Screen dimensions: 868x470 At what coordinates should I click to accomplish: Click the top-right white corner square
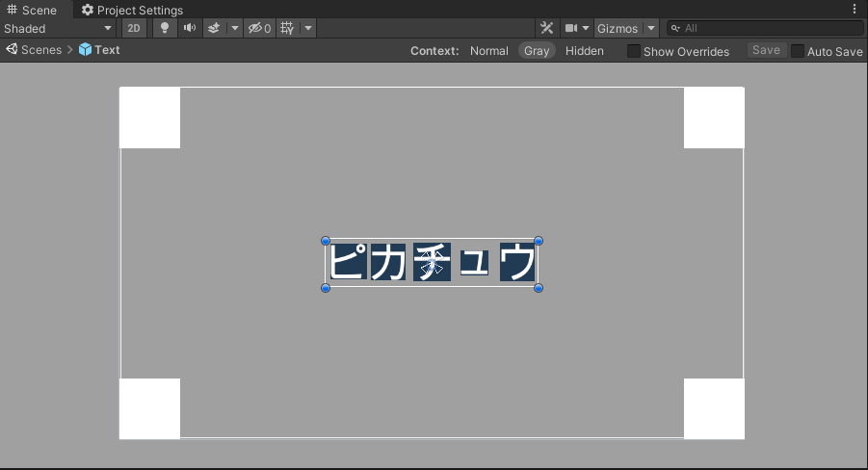click(x=714, y=117)
